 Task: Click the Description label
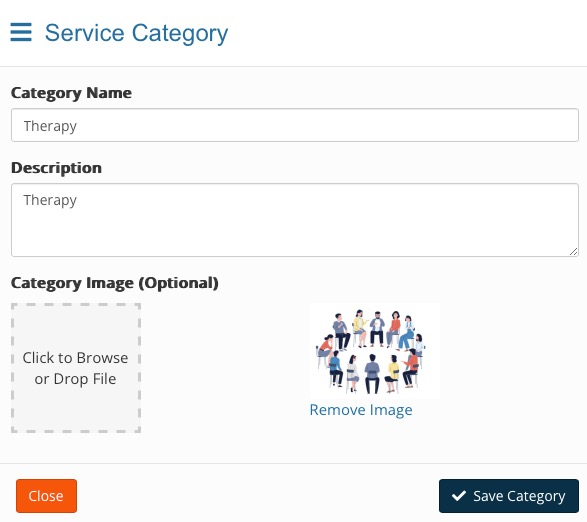56,168
